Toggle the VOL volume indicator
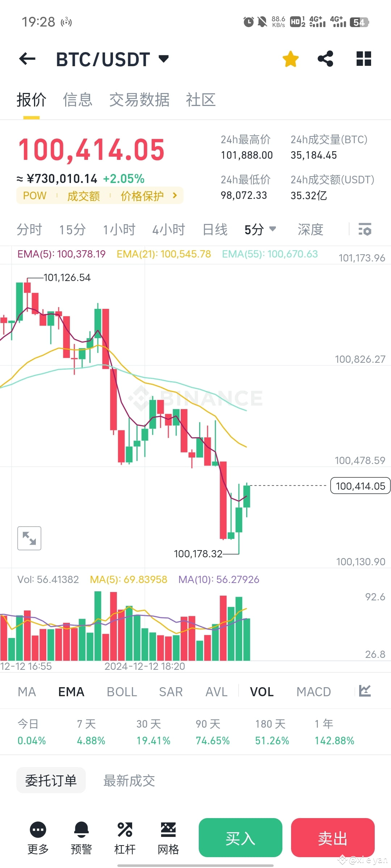Image resolution: width=391 pixels, height=868 pixels. (x=261, y=691)
